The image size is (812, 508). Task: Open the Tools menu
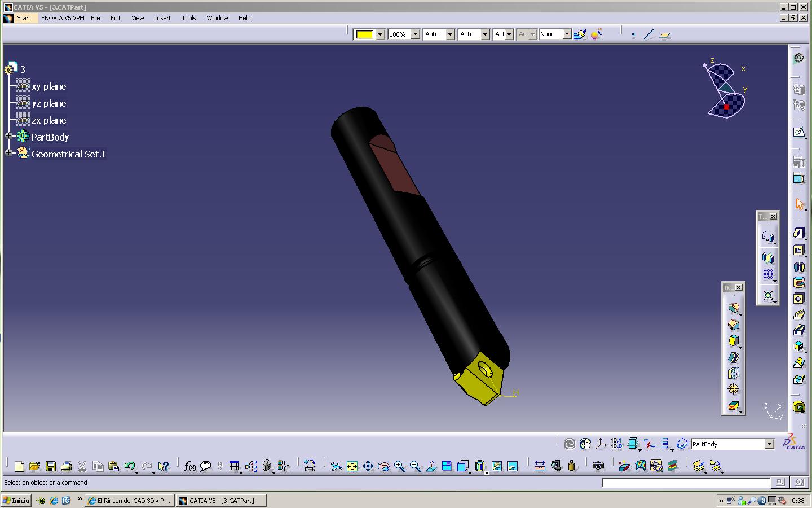pos(189,18)
